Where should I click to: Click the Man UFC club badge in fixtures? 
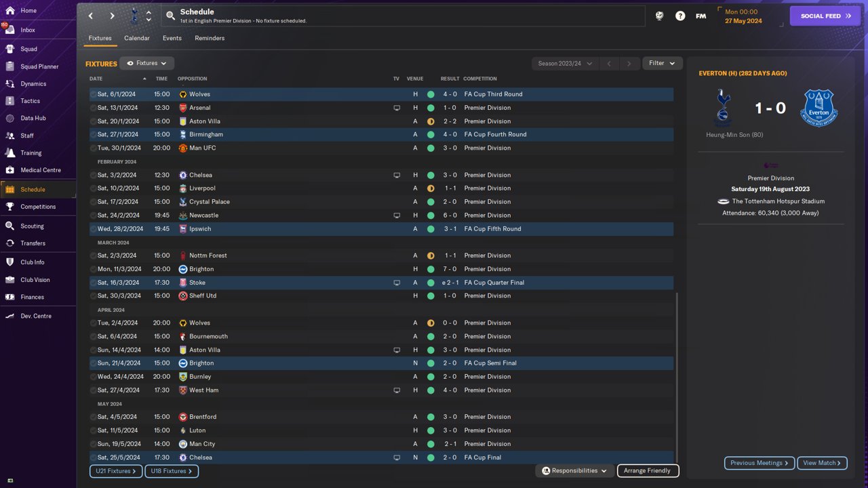(x=183, y=148)
